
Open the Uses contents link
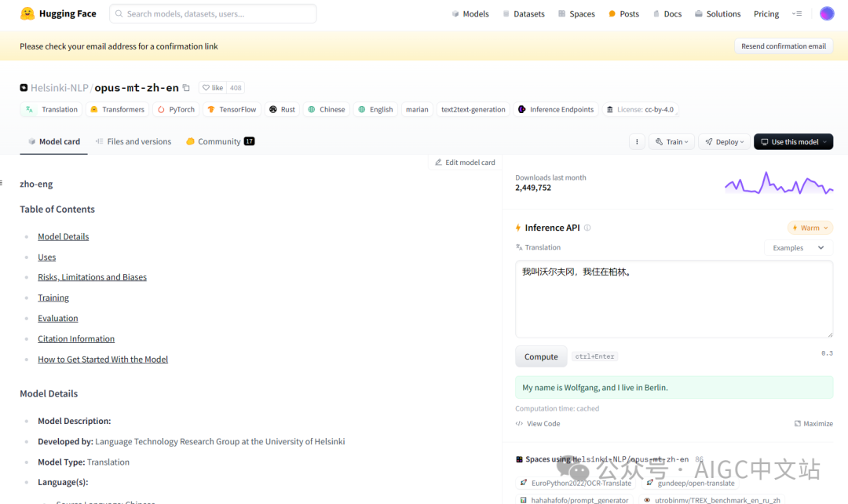(x=46, y=257)
